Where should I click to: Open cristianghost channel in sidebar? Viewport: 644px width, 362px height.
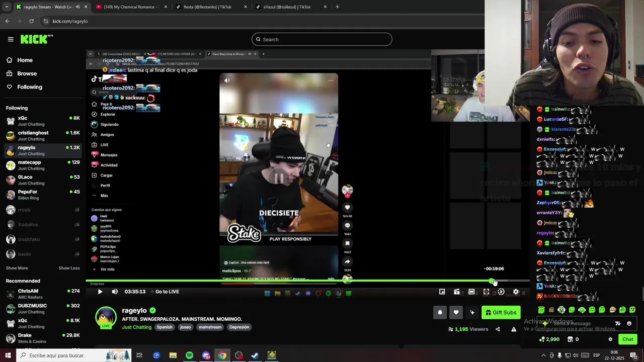click(x=43, y=136)
